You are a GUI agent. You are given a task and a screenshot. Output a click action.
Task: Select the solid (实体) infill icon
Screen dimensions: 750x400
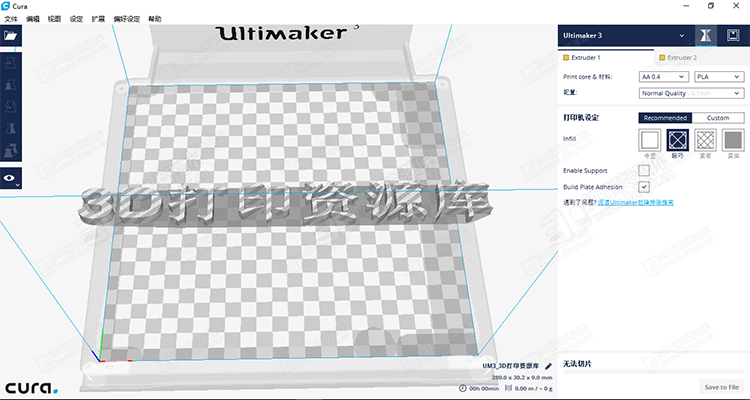(733, 141)
